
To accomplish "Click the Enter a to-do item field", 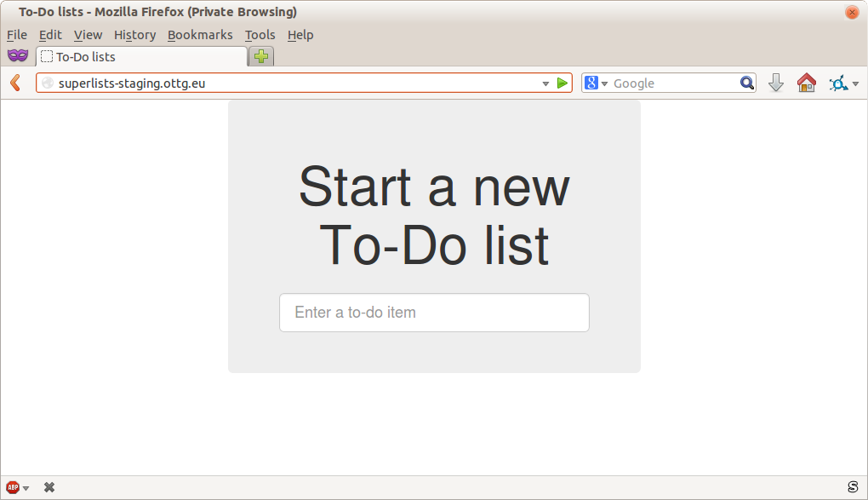I will click(434, 313).
